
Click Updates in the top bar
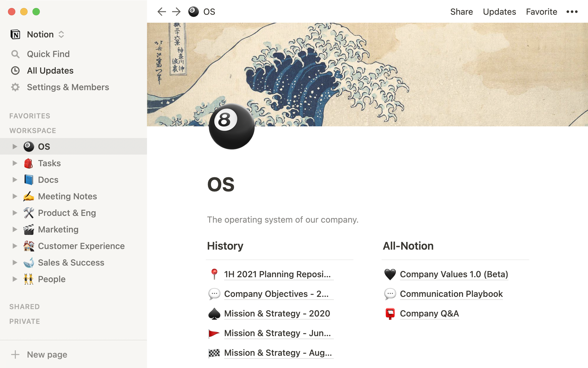point(499,12)
